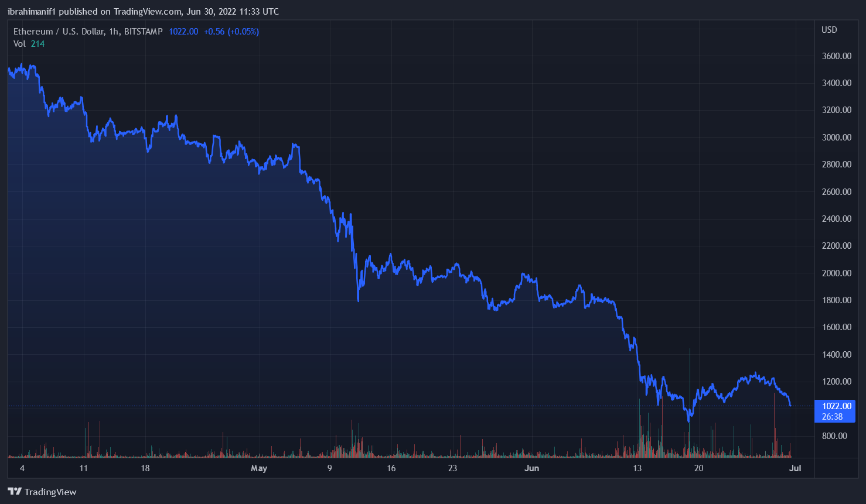
Task: Select the "+0.56 (+0.05%)" change value
Action: [231, 32]
